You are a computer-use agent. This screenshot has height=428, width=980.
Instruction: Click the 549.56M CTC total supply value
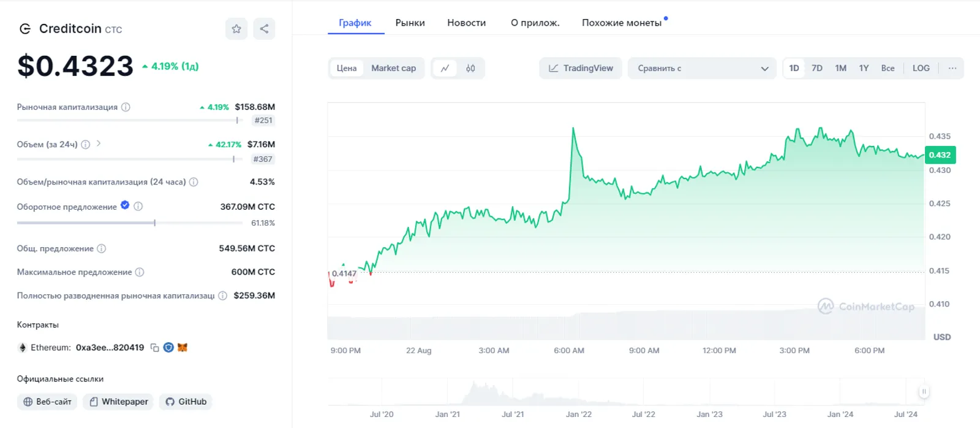[247, 248]
